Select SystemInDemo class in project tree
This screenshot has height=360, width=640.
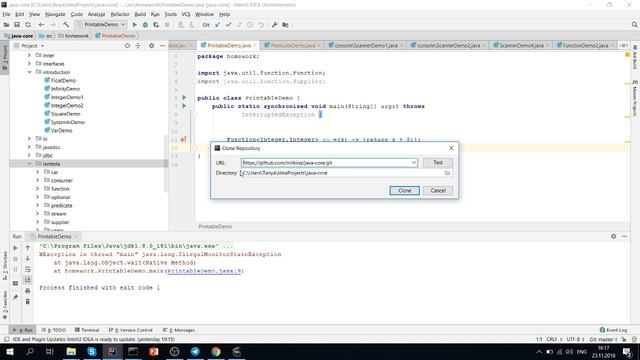[68, 122]
